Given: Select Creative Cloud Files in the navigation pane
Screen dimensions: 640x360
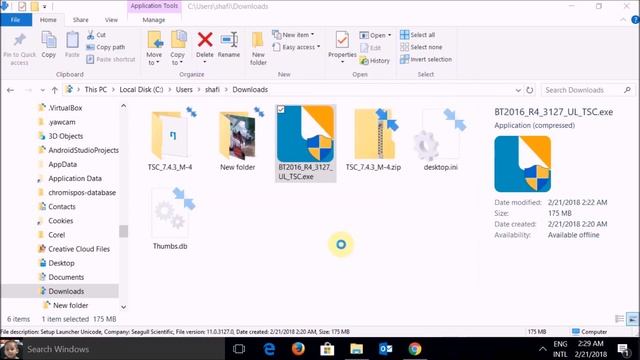Looking at the screenshot, I should (x=79, y=249).
